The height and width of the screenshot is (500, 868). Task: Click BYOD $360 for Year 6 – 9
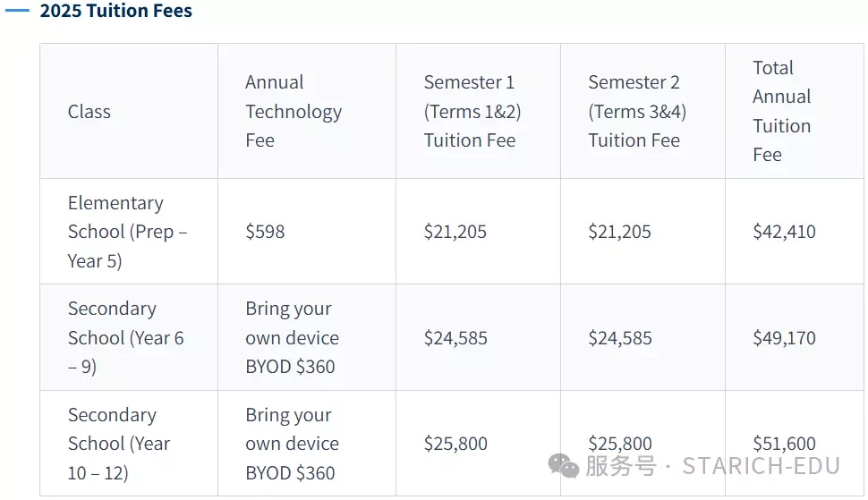[x=290, y=366]
